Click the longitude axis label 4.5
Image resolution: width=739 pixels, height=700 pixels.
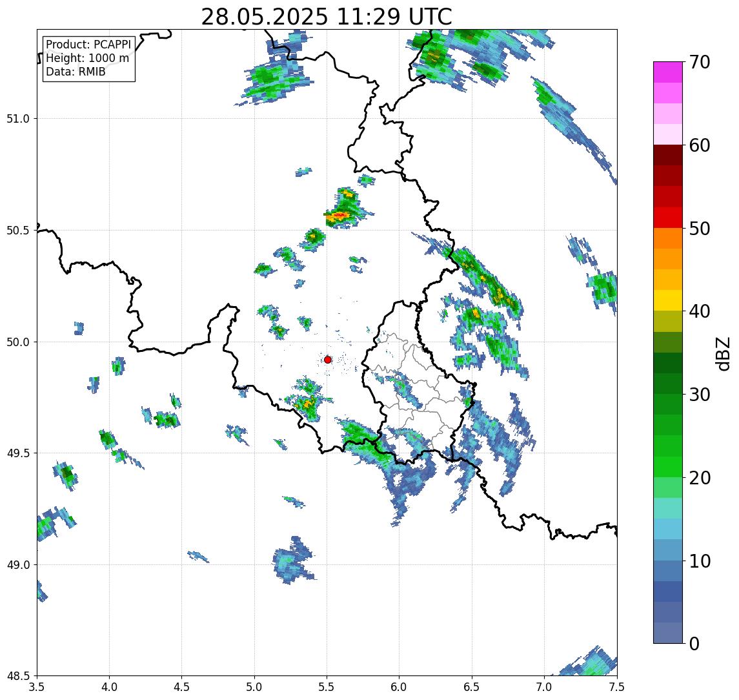tap(182, 687)
